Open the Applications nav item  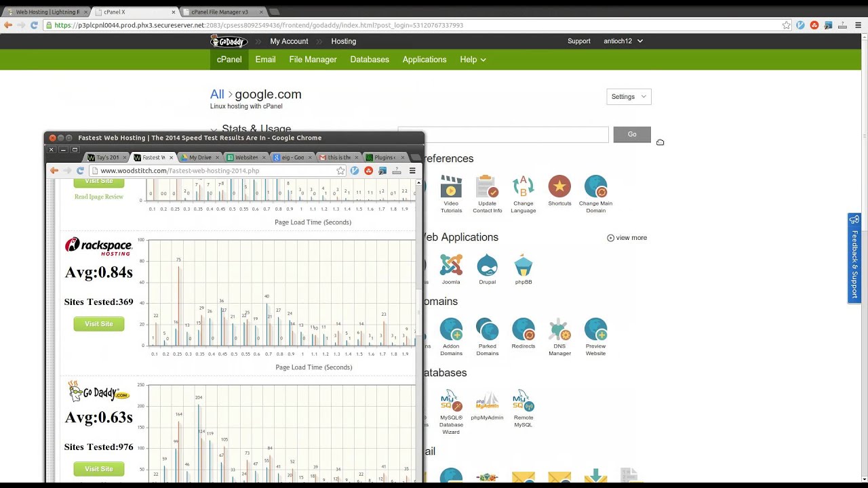[x=425, y=60]
